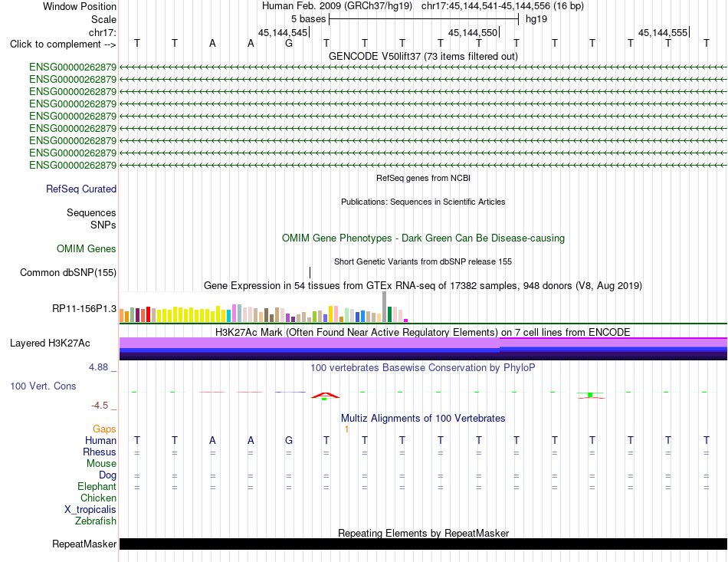Click the small magenta bar ending the GTEx chart
This screenshot has width=728, height=562.
[x=406, y=320]
